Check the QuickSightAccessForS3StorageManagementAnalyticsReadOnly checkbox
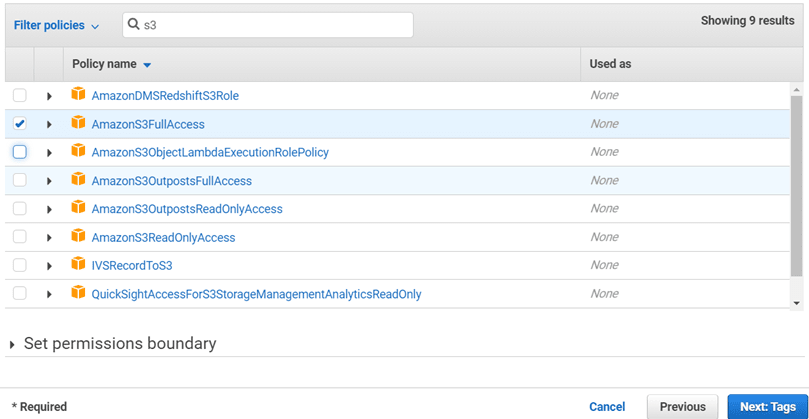 point(20,294)
